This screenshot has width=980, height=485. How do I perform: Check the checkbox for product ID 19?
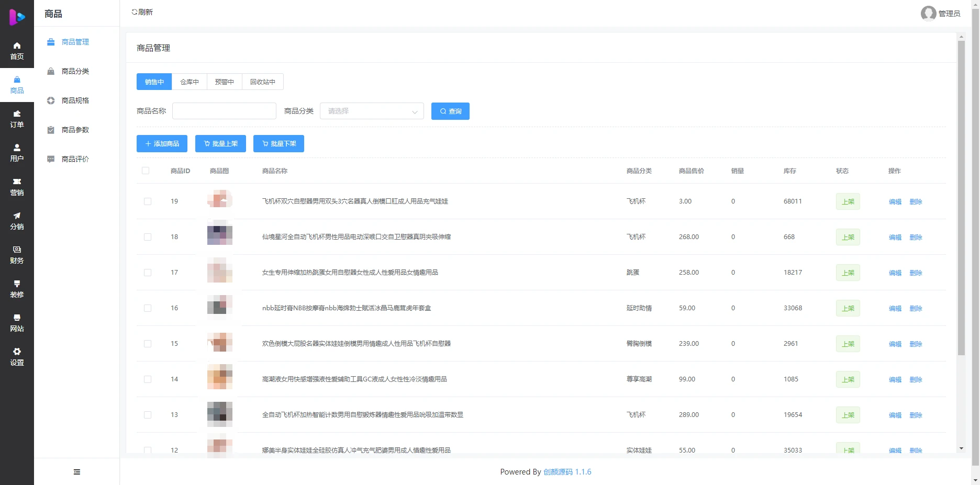(x=147, y=201)
